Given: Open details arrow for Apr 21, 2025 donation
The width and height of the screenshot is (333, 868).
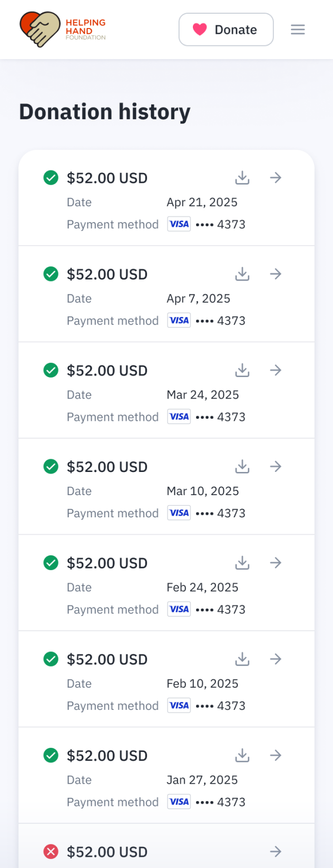Looking at the screenshot, I should [276, 178].
